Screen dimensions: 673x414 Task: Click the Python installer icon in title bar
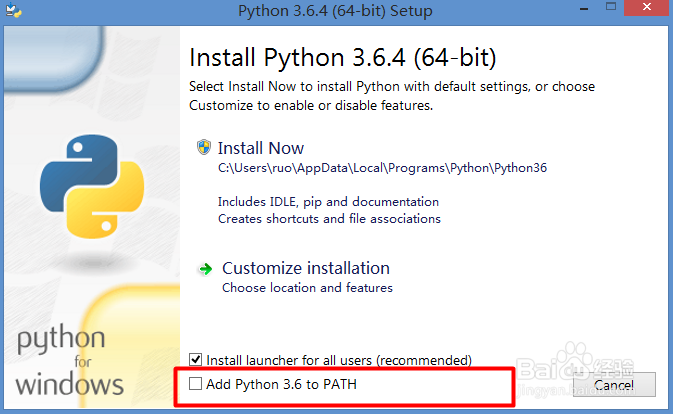click(12, 11)
